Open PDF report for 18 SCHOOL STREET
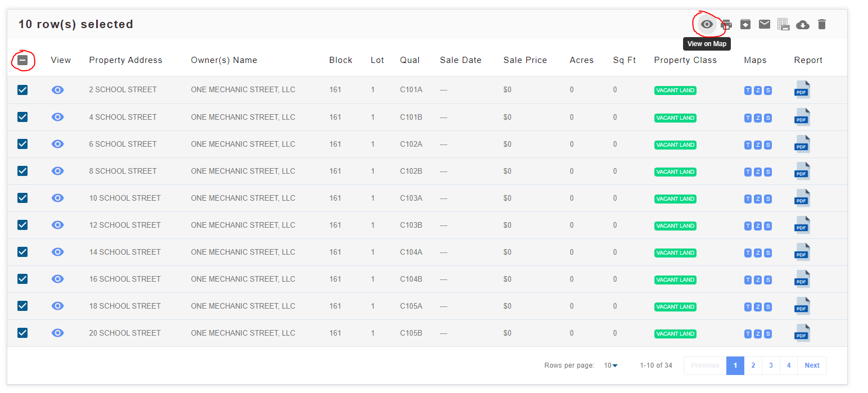 802,306
